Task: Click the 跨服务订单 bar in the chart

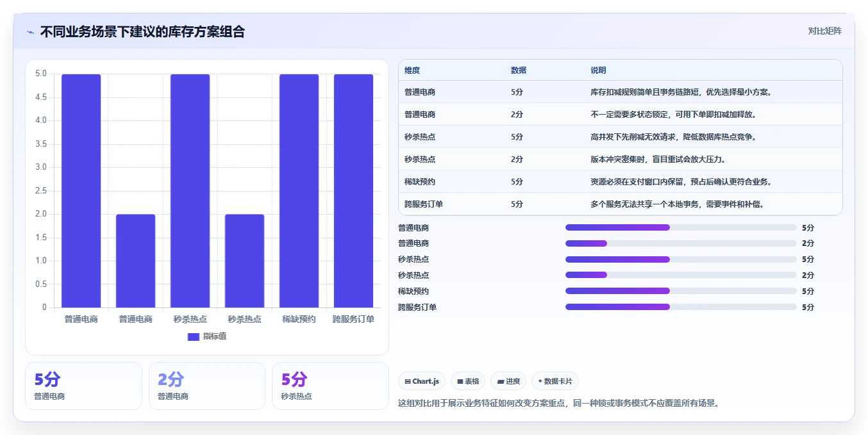Action: (x=353, y=191)
